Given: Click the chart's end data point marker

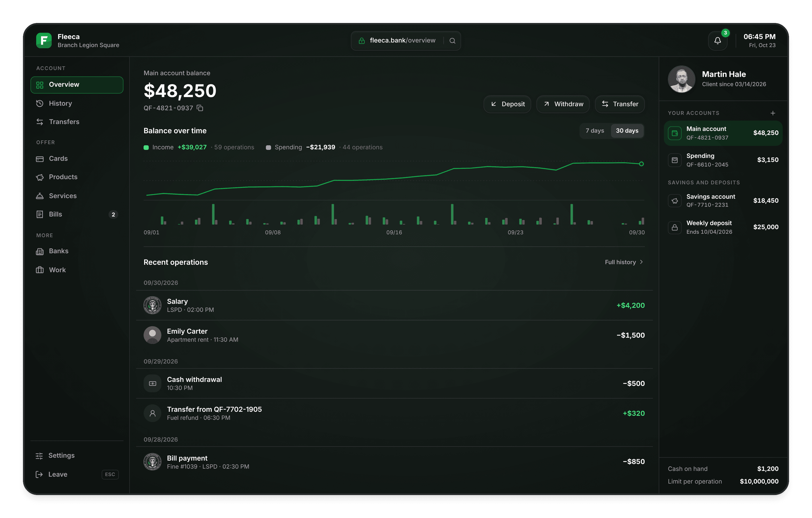Looking at the screenshot, I should click(641, 164).
